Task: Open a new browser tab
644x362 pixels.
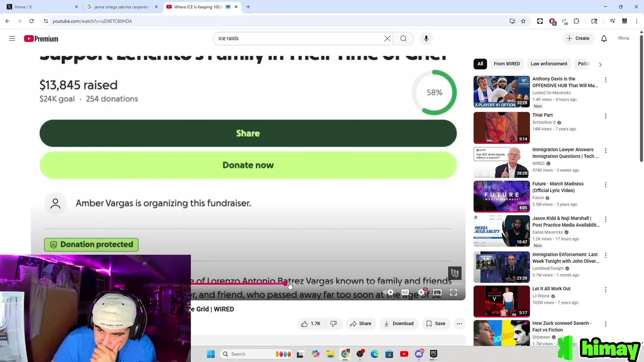Action: (x=248, y=7)
